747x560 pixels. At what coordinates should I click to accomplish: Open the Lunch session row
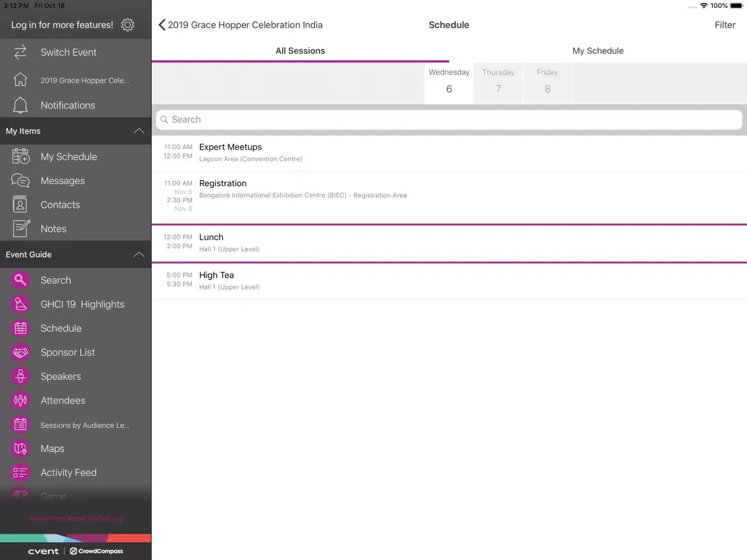tap(448, 243)
